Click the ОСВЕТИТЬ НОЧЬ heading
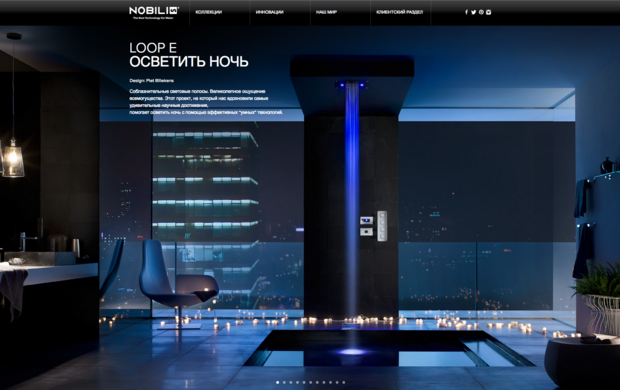620x390 pixels. coord(189,62)
